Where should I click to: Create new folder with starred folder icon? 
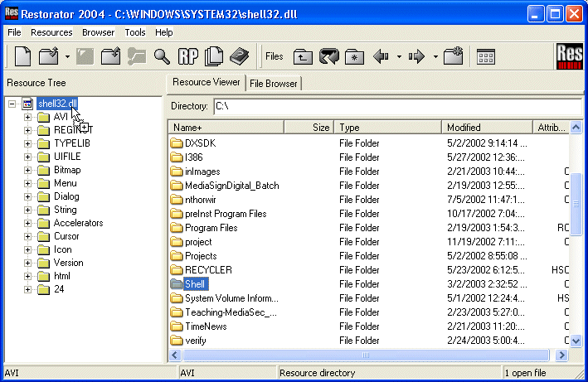tap(454, 56)
